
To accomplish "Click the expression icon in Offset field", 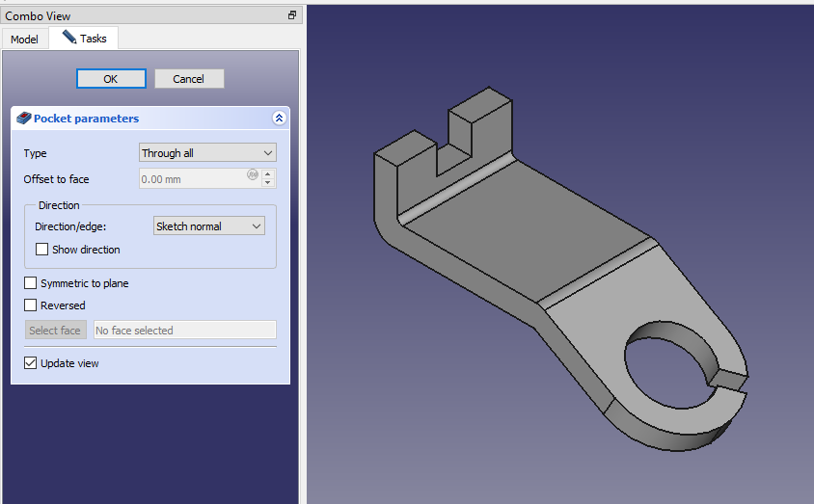I will point(252,175).
